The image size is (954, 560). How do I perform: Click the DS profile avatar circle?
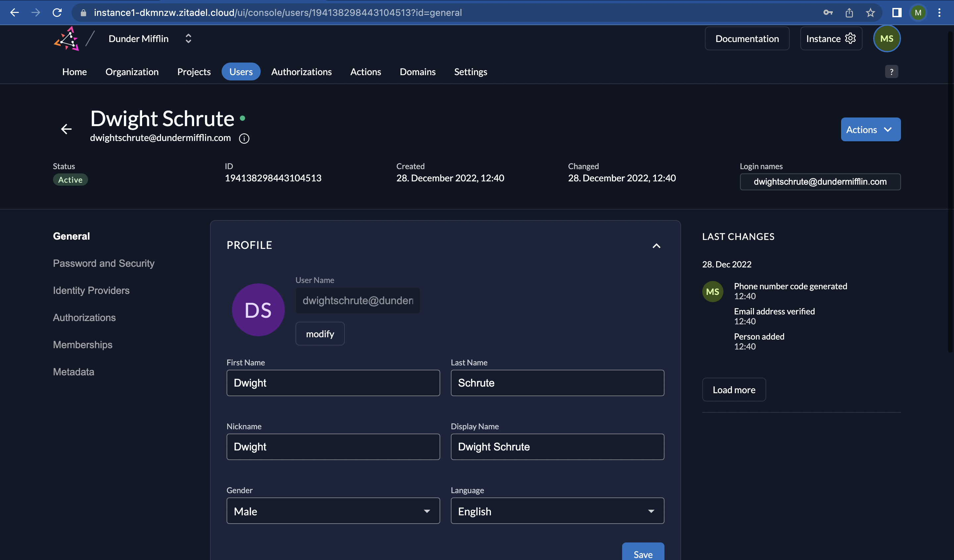click(258, 310)
